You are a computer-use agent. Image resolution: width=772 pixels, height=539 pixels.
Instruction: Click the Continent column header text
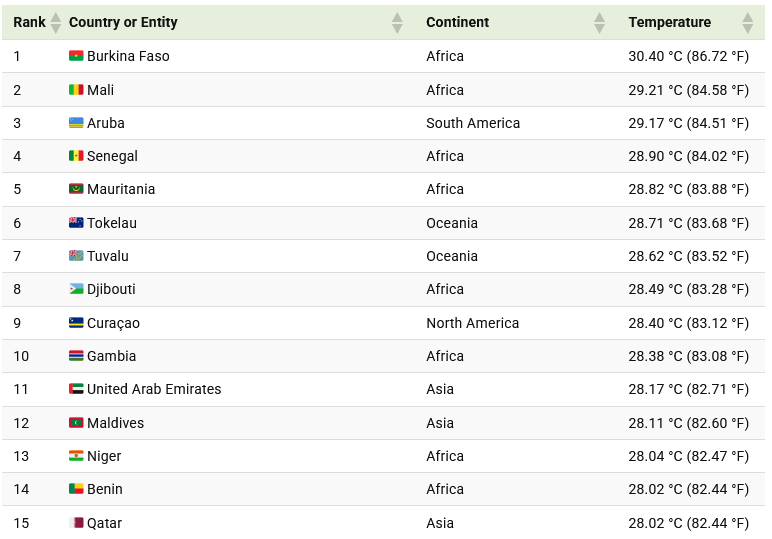pos(457,22)
